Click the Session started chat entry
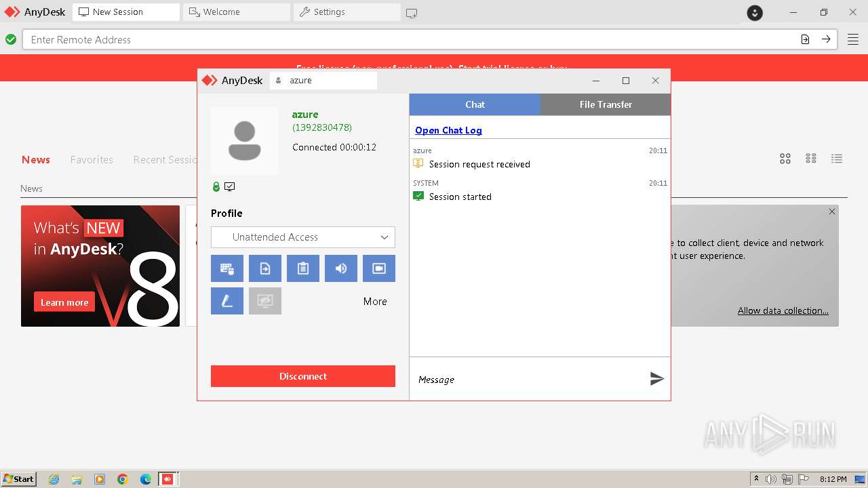This screenshot has width=868, height=488. tap(460, 197)
